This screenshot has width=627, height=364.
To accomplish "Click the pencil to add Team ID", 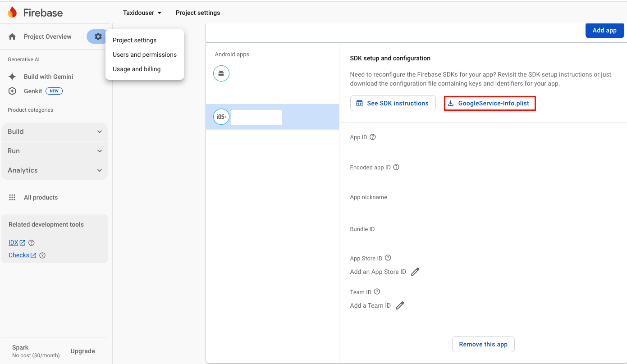I will click(400, 305).
